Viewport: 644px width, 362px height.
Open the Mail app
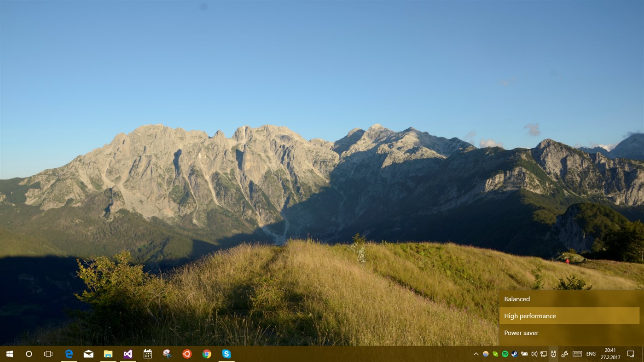tap(88, 354)
